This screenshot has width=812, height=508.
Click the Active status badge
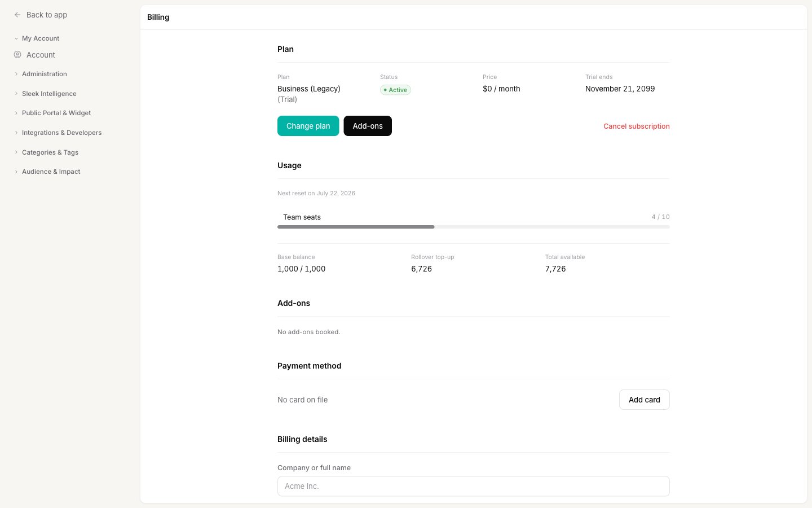pyautogui.click(x=395, y=90)
